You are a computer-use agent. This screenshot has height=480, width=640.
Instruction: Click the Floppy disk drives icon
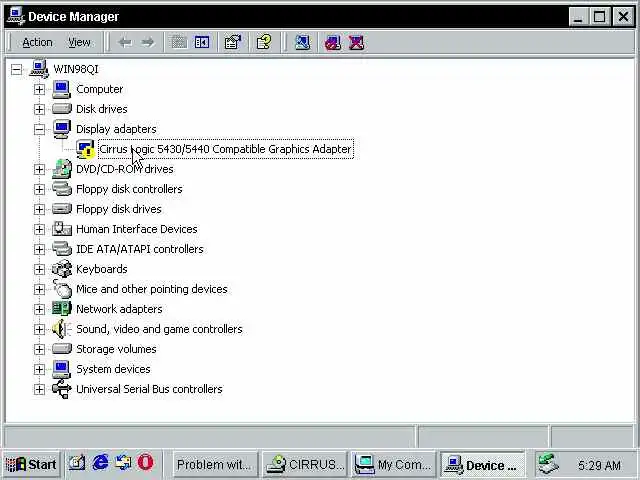[62, 209]
